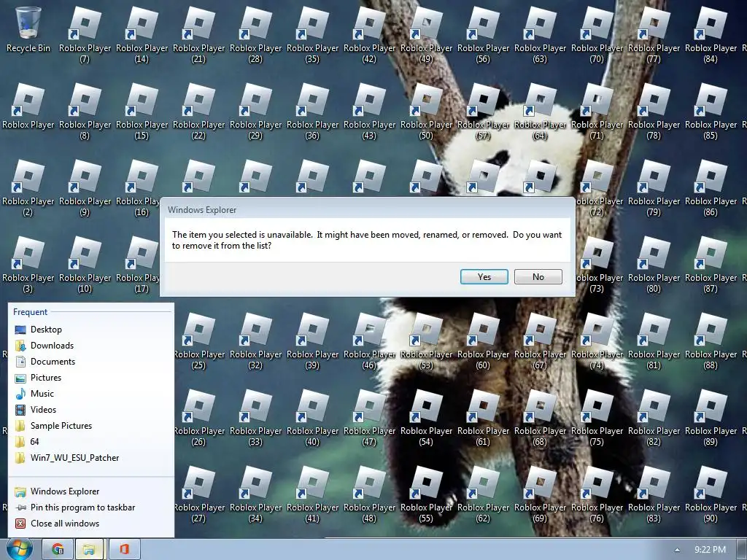This screenshot has width=747, height=560.
Task: Select Roblox Player (86) shortcut
Action: coord(711,187)
